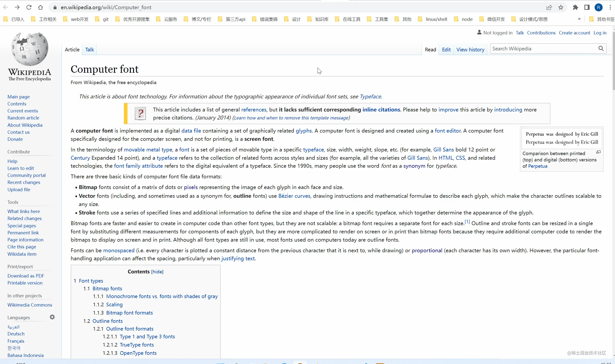Open the extensions puzzle icon
The width and height of the screenshot is (615, 364).
[x=575, y=7]
